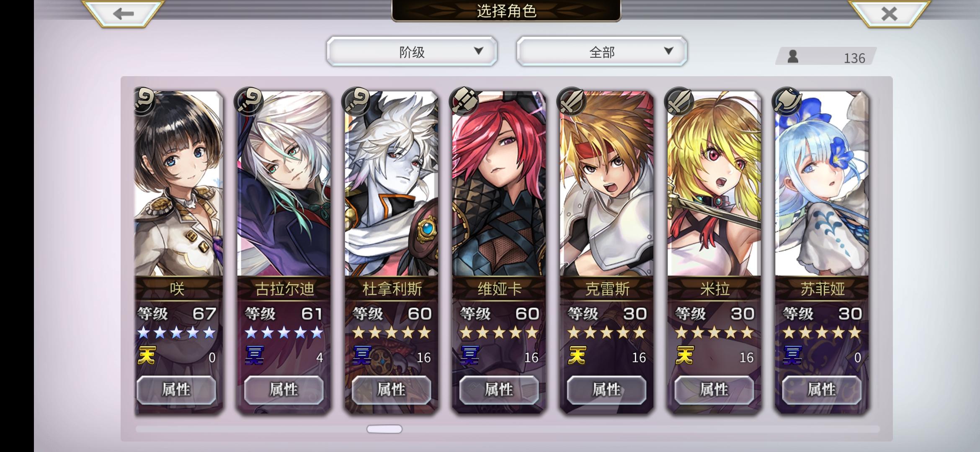Select the 克雷斯 character portrait
This screenshot has width=980, height=452.
pos(606,184)
